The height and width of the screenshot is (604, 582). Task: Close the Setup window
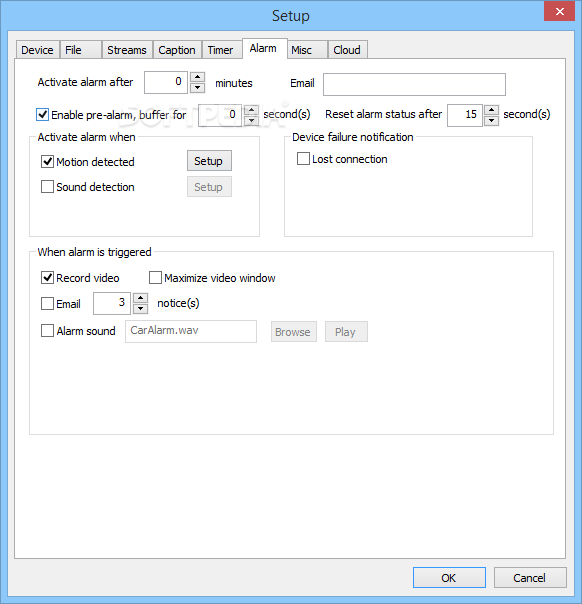(x=560, y=11)
